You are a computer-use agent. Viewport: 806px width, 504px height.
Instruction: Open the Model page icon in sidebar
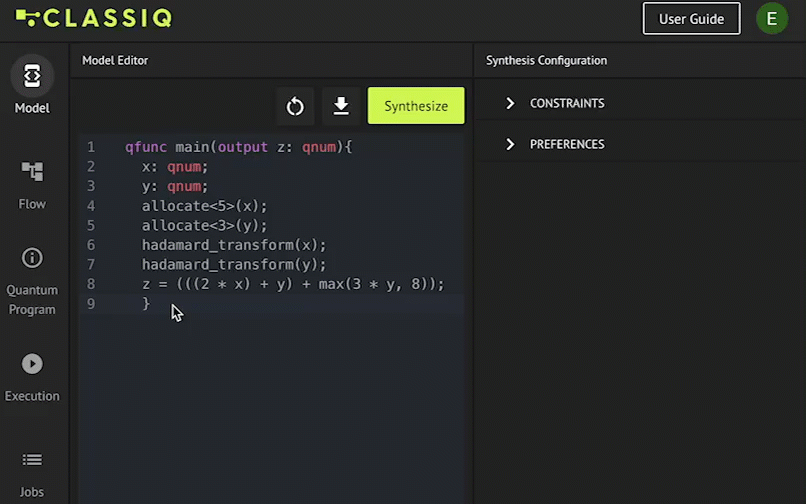(x=32, y=76)
